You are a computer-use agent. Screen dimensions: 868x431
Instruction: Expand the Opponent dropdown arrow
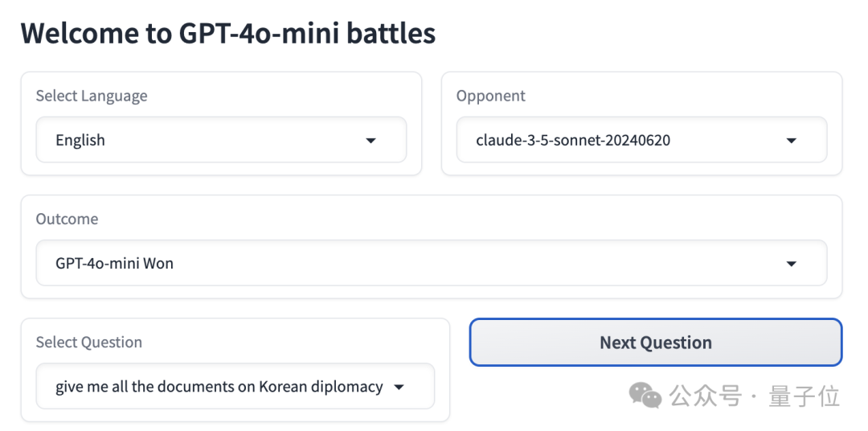tap(791, 141)
